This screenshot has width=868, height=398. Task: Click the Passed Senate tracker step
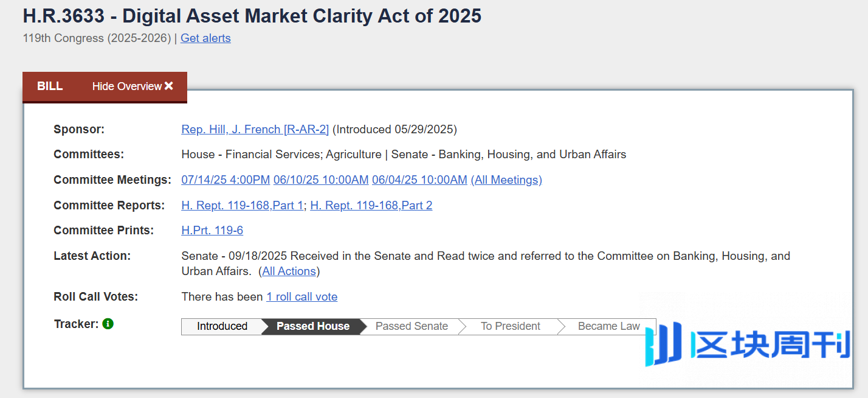pyautogui.click(x=412, y=327)
